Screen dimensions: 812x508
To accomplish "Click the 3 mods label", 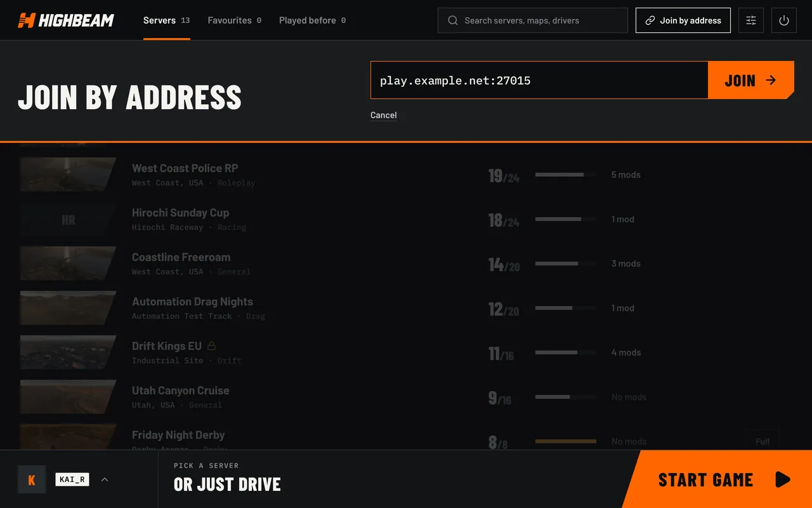I will [626, 264].
